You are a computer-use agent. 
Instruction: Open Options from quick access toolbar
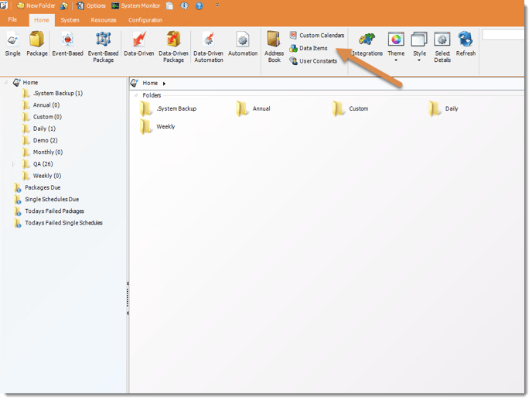coord(91,5)
